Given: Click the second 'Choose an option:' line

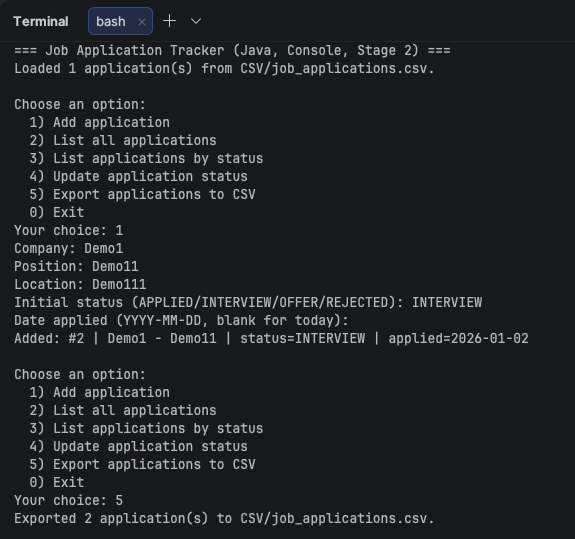Looking at the screenshot, I should (80, 374).
